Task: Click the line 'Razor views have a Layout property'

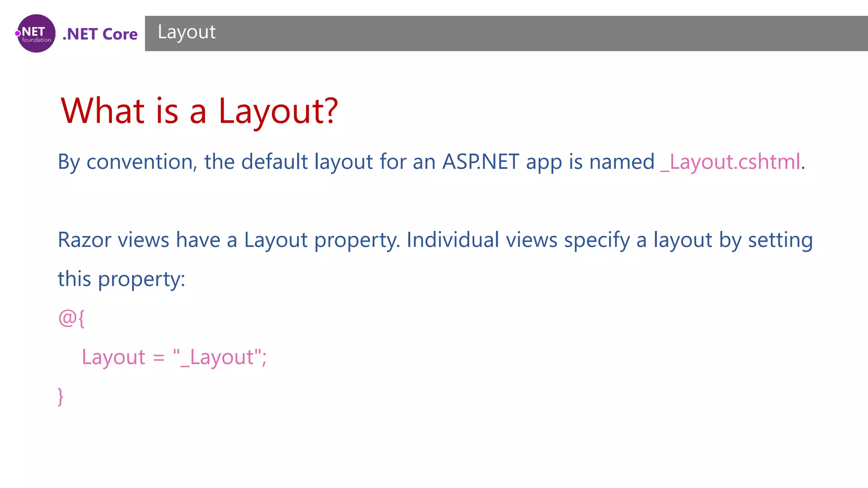Action: (x=435, y=240)
